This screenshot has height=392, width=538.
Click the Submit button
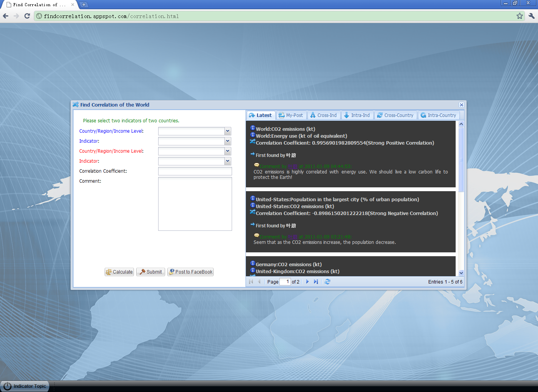[x=150, y=272]
